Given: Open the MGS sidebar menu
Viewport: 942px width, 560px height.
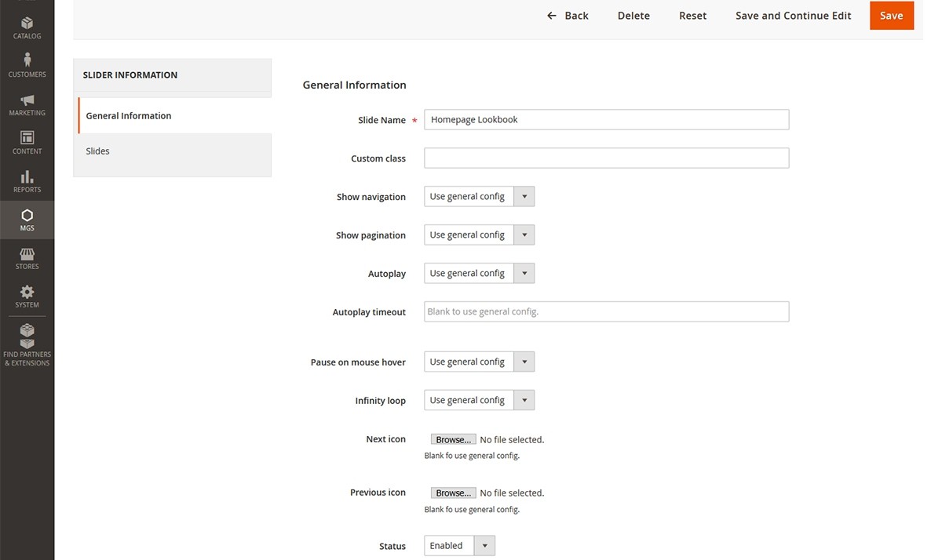Looking at the screenshot, I should click(x=27, y=220).
